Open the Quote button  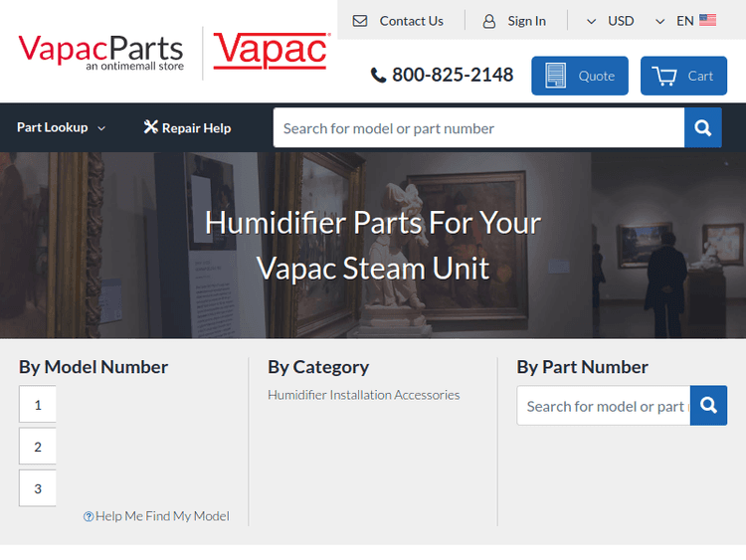pos(580,76)
